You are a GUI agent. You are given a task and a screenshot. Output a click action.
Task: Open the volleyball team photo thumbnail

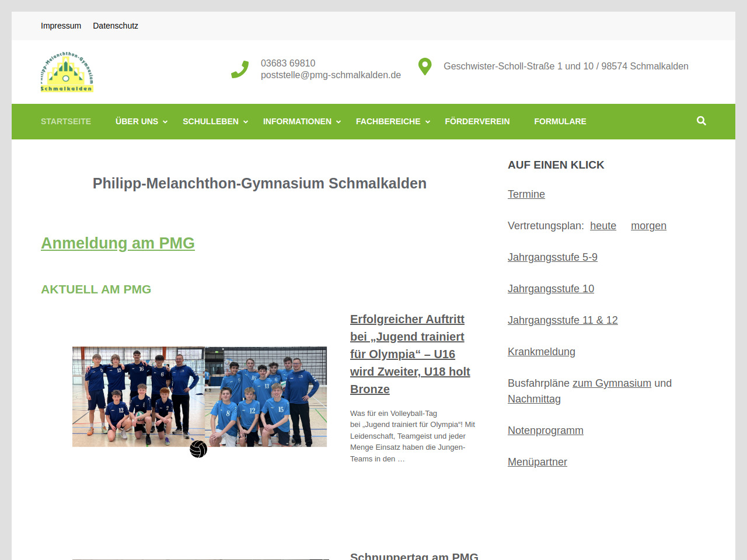click(x=199, y=397)
